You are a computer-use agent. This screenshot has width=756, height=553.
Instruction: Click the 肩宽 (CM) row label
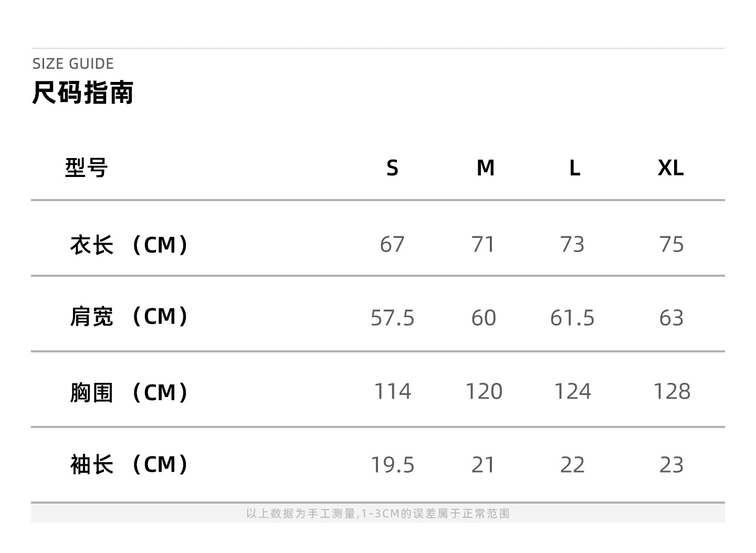tap(129, 317)
